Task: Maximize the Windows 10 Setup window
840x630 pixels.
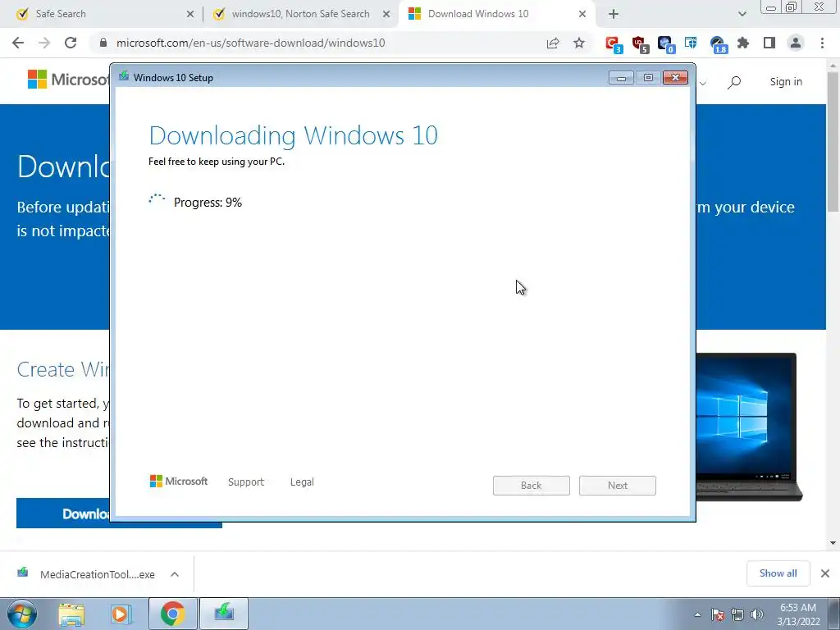Action: (x=648, y=78)
